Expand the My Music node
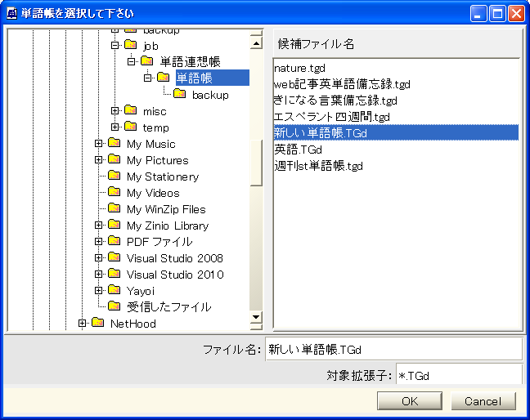The height and width of the screenshot is (420, 530). (99, 143)
